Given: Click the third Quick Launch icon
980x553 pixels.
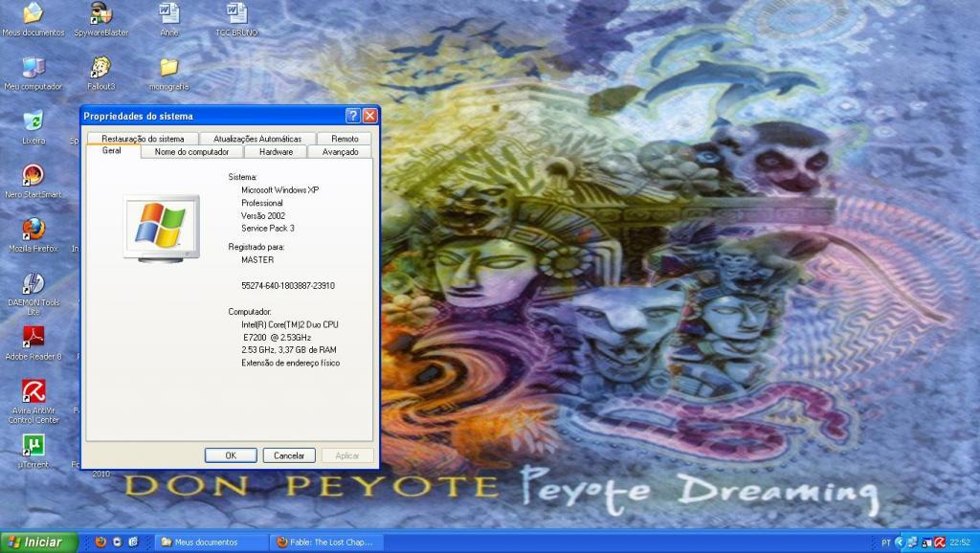Looking at the screenshot, I should pos(133,542).
